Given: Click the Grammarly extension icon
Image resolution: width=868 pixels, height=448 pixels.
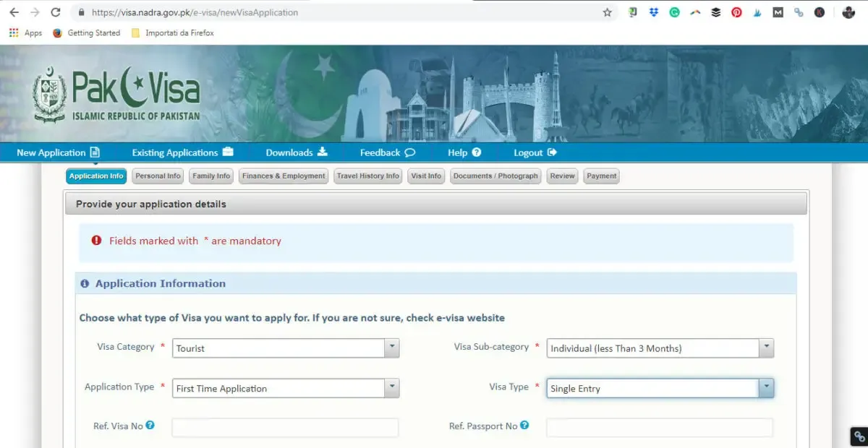Looking at the screenshot, I should tap(675, 12).
